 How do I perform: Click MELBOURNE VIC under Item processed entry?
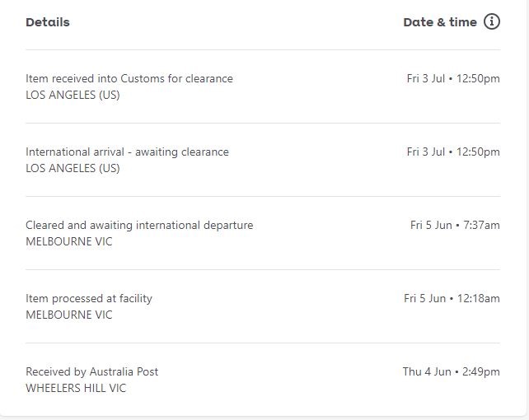pyautogui.click(x=69, y=315)
